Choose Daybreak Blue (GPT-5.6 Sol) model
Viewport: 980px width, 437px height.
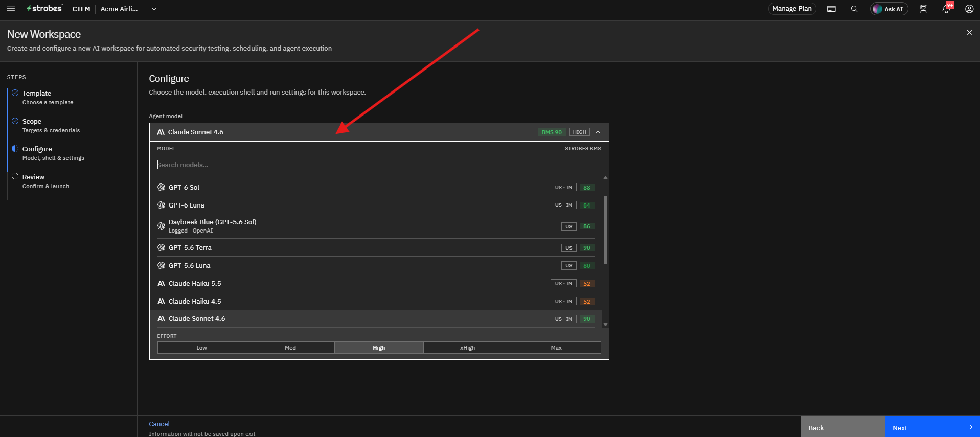pyautogui.click(x=376, y=226)
